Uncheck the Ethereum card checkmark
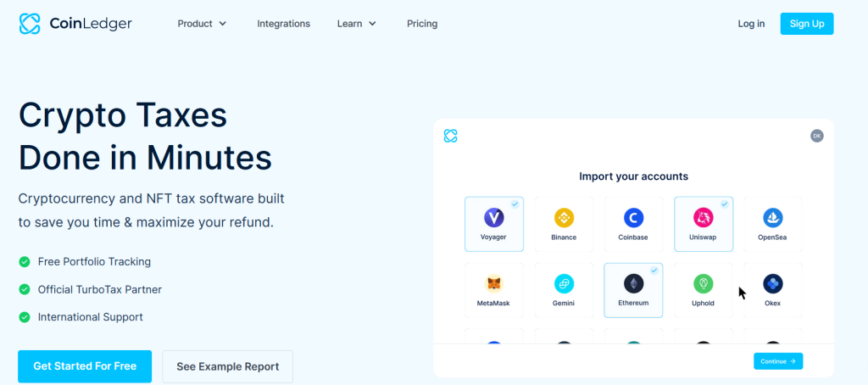Viewport: 868px width, 385px height. coord(654,271)
